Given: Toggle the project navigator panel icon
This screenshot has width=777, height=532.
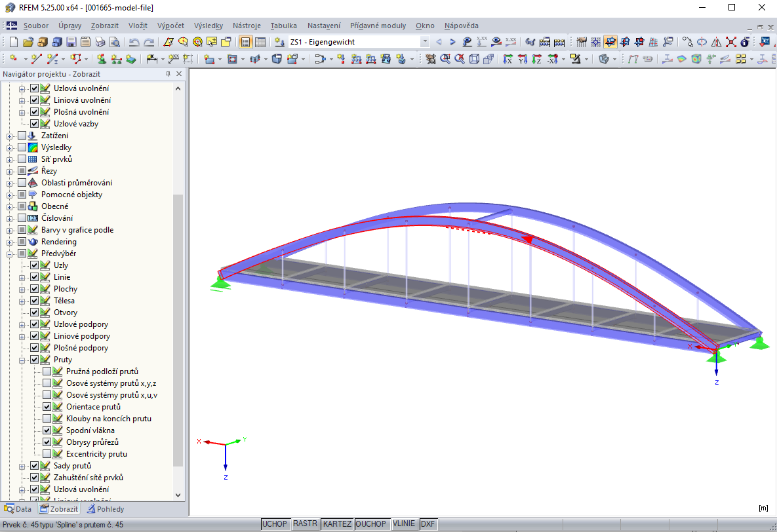Looking at the screenshot, I should [x=245, y=42].
